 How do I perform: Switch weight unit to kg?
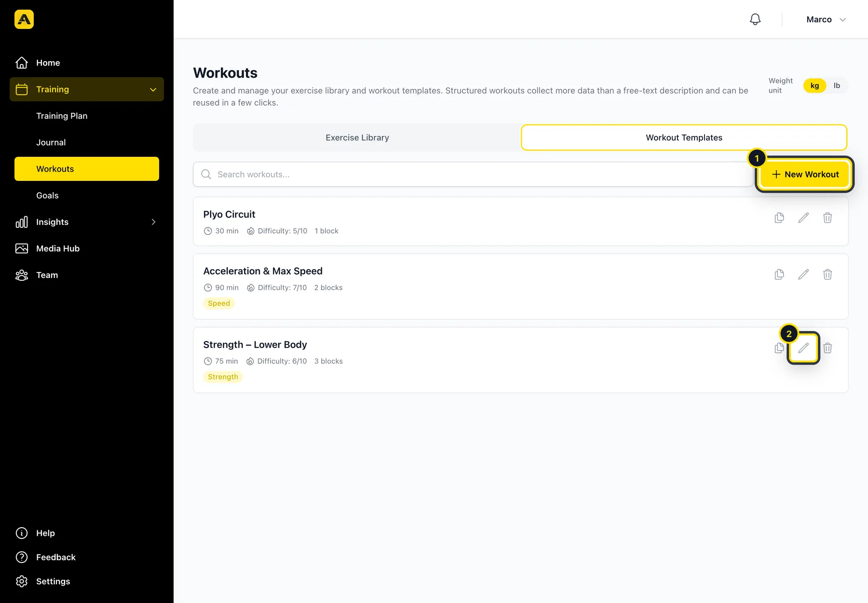tap(814, 85)
